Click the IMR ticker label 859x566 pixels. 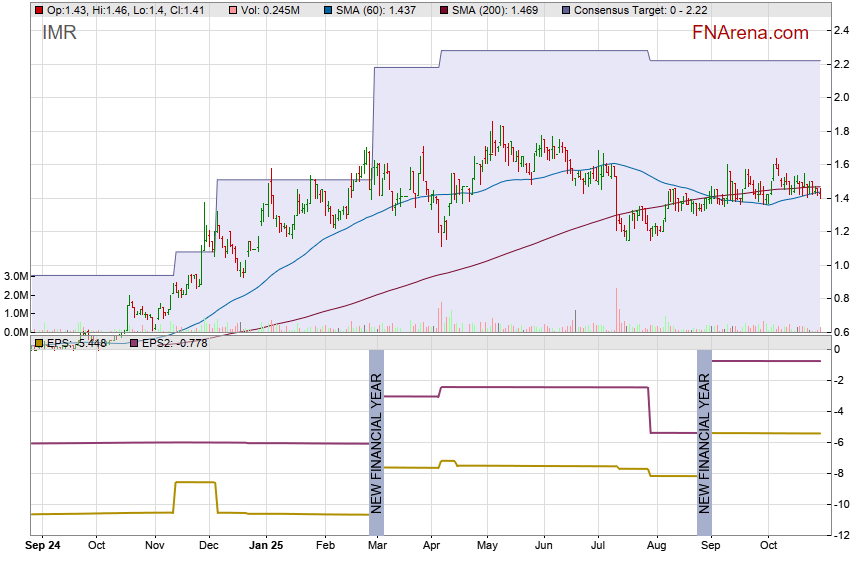[x=59, y=33]
